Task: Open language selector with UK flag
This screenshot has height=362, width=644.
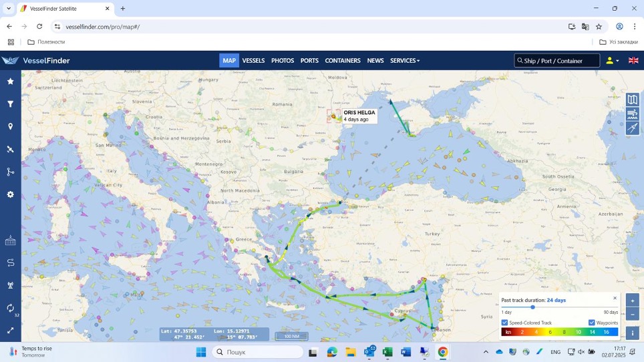Action: tap(633, 61)
